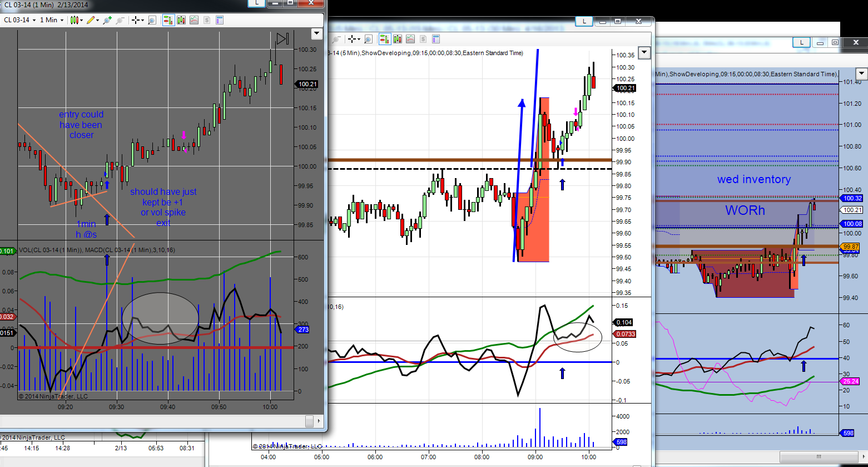Image resolution: width=868 pixels, height=467 pixels.
Task: Select the zoom frame magnifier, 5 Min chart
Action: pyautogui.click(x=368, y=39)
